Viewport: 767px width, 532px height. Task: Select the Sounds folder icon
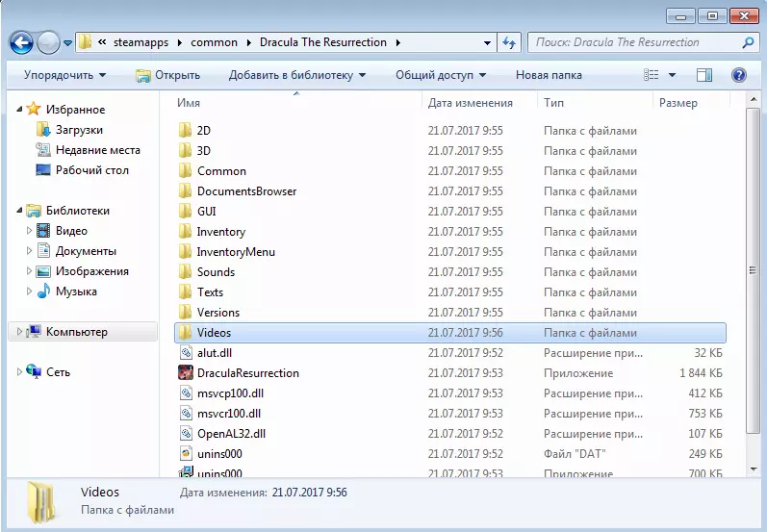185,271
